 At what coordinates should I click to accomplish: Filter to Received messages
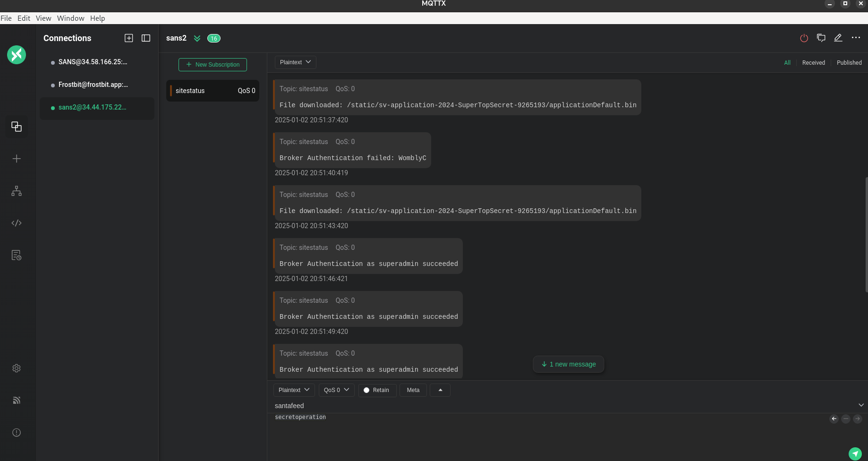point(814,62)
